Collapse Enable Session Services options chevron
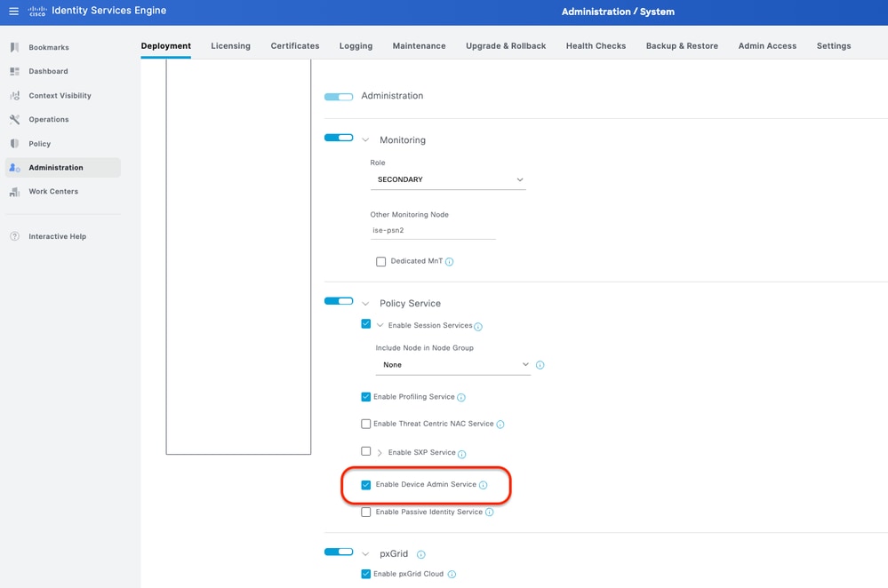This screenshot has width=888, height=588. 380,325
